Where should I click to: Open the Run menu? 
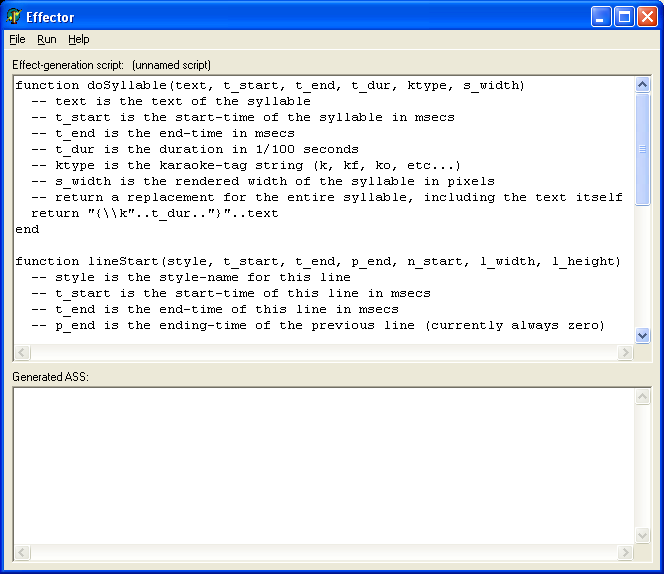coord(47,39)
